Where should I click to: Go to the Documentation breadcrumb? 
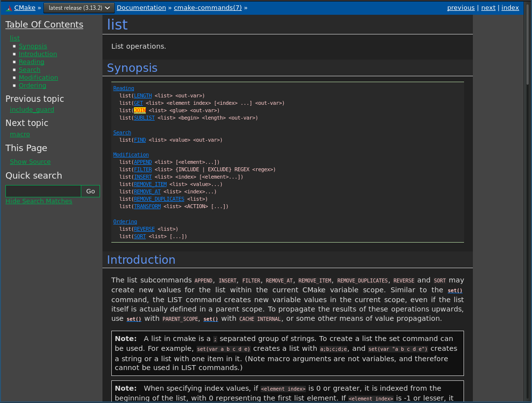(x=141, y=8)
